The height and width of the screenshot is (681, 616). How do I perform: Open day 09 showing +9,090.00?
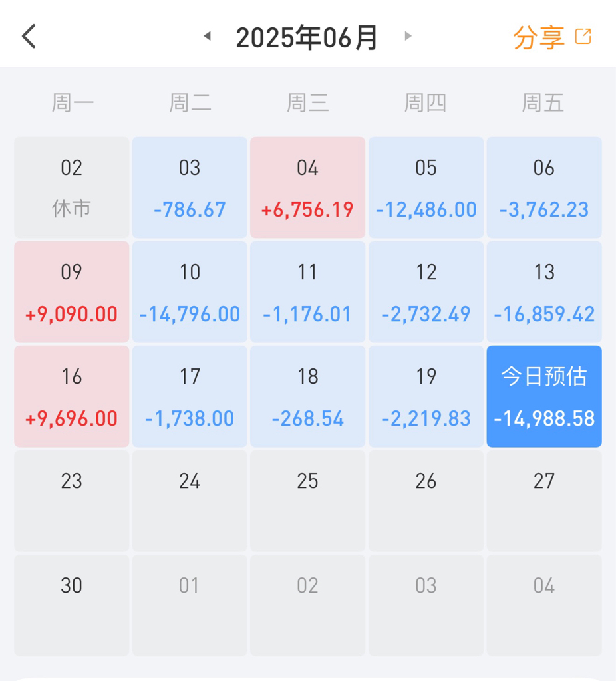pos(72,292)
